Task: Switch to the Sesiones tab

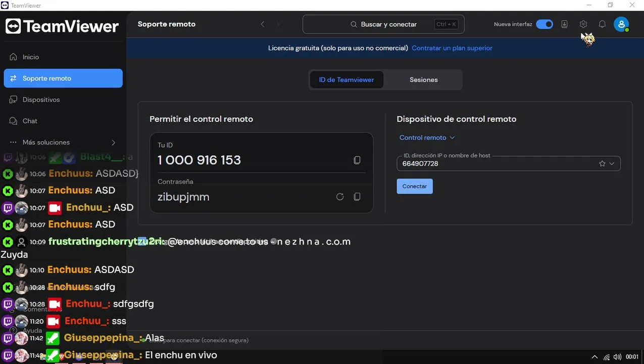Action: click(423, 80)
